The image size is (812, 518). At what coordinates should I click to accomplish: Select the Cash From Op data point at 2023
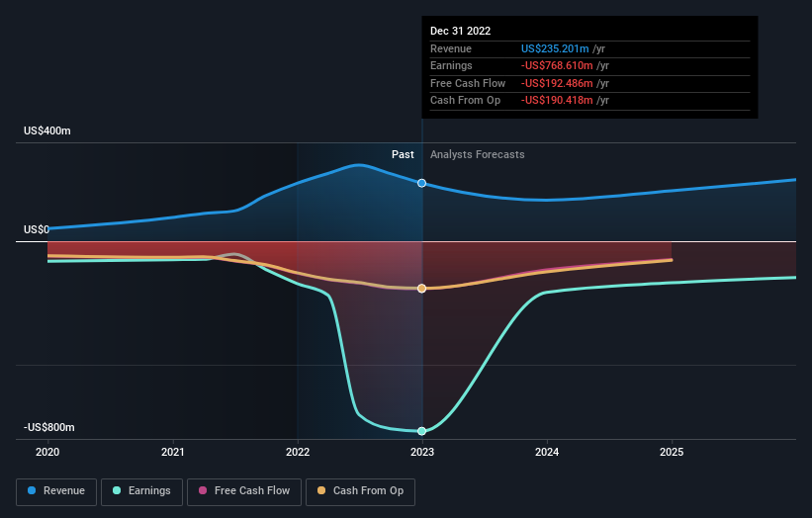(x=422, y=289)
